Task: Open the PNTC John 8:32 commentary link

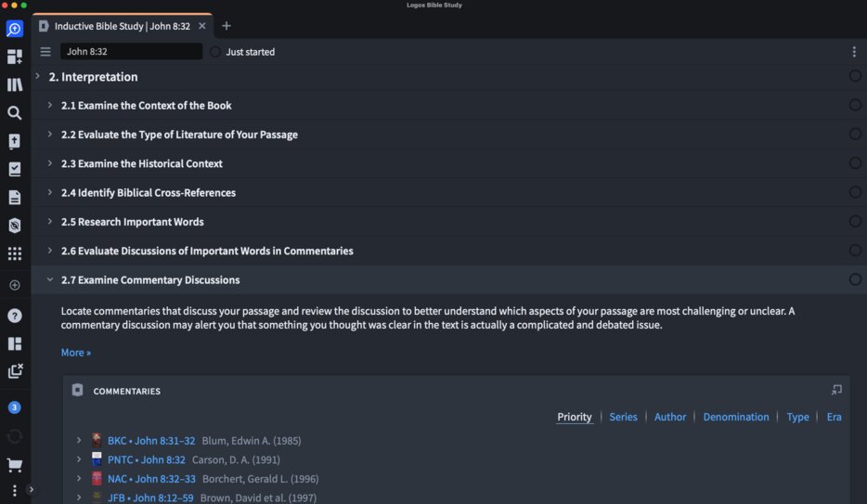Action: click(x=146, y=459)
